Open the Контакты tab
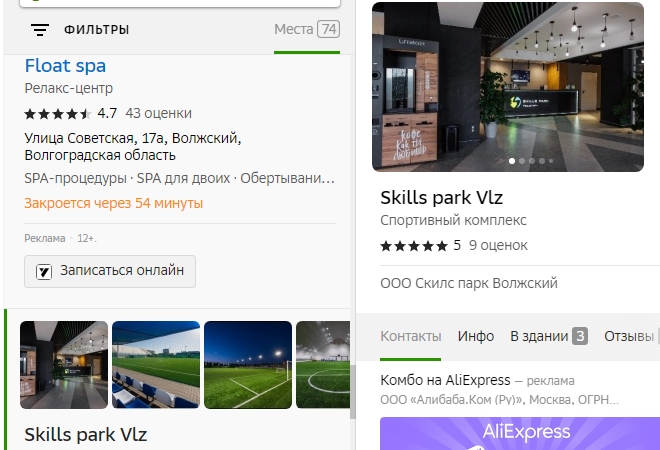This screenshot has height=450, width=660. coord(410,336)
